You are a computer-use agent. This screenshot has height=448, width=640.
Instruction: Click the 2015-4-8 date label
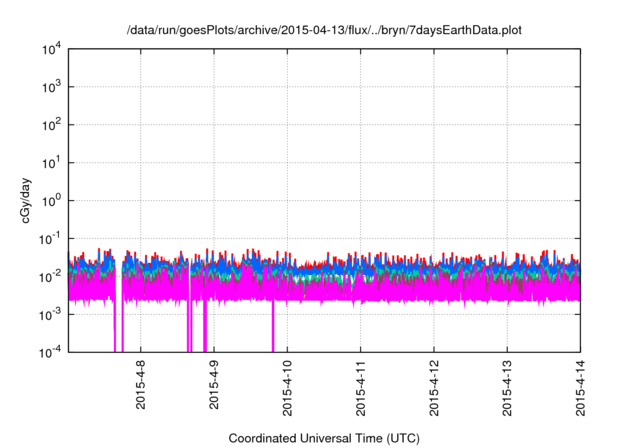click(140, 385)
